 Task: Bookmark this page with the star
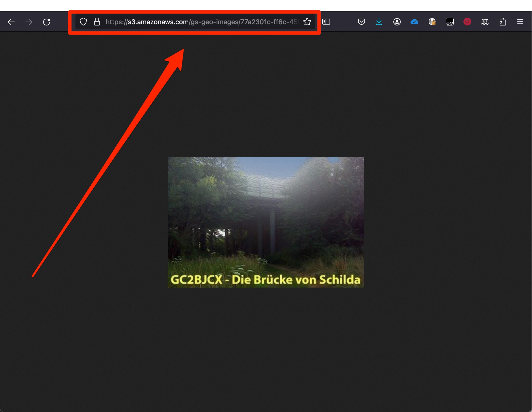click(x=307, y=22)
